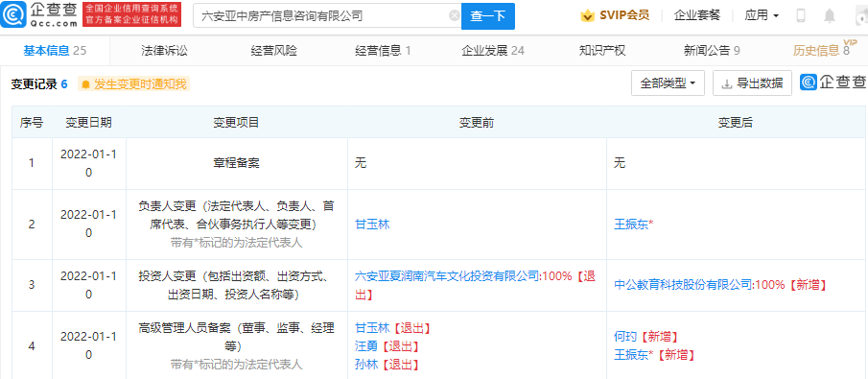Switch to 经营信息 tab
868x379 pixels.
pyautogui.click(x=383, y=51)
